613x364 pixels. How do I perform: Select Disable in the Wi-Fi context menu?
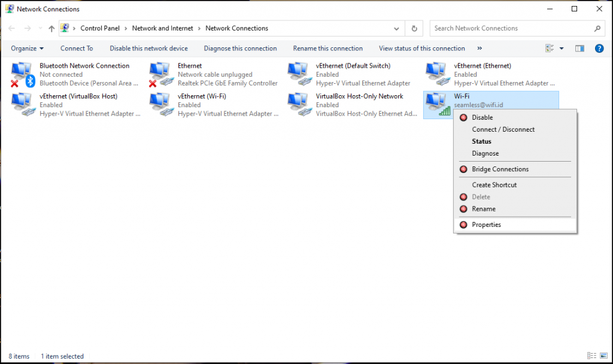(x=482, y=117)
